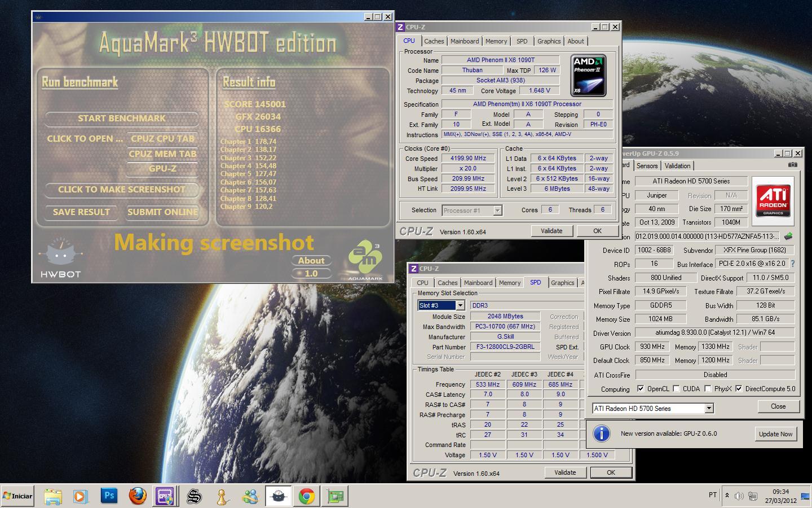
Task: Open Windows Explorer from taskbar
Action: [x=53, y=496]
